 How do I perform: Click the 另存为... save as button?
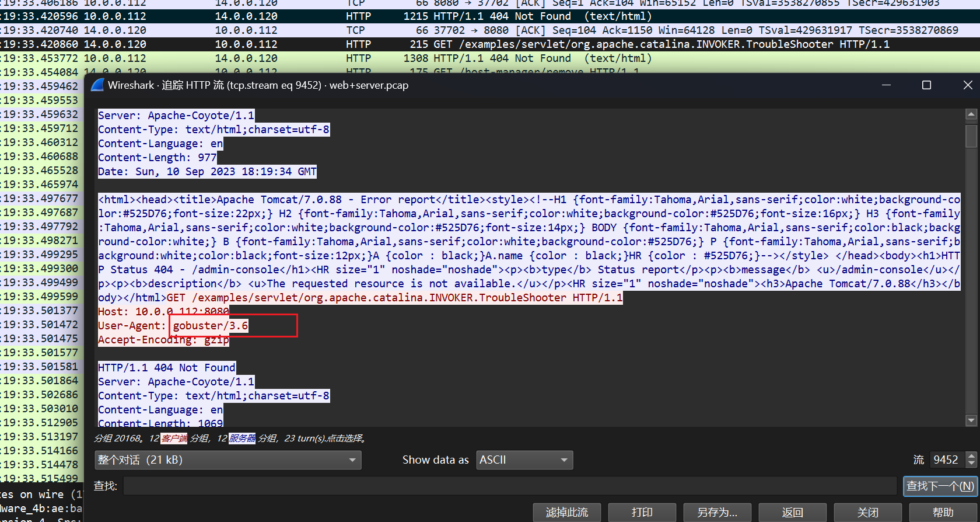(x=717, y=512)
